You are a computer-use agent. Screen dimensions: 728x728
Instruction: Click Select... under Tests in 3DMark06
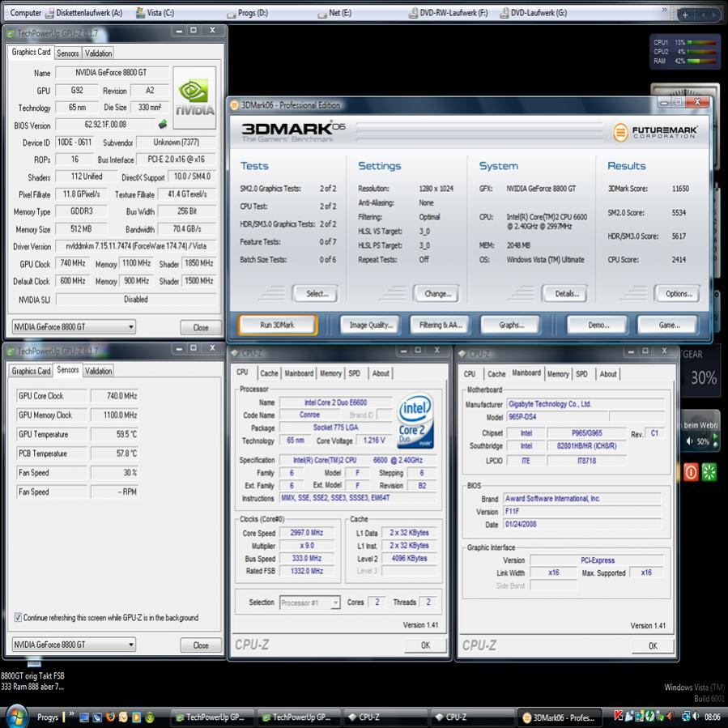[317, 293]
